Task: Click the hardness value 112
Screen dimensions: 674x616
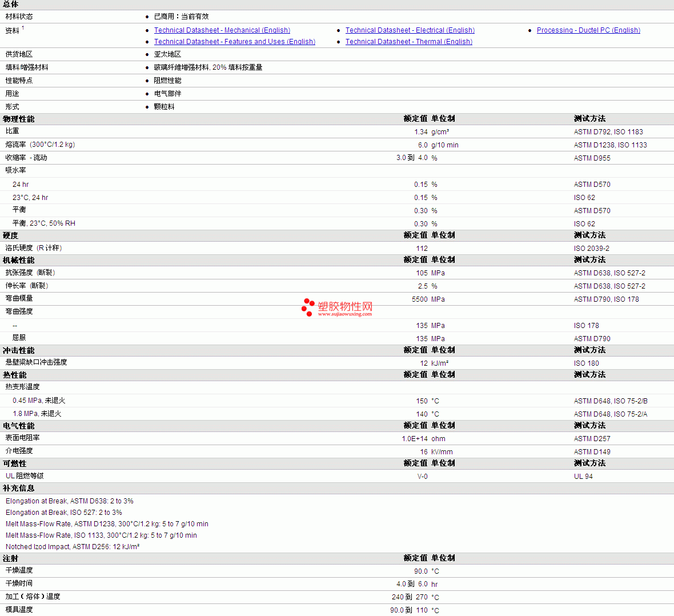Action: [x=422, y=249]
